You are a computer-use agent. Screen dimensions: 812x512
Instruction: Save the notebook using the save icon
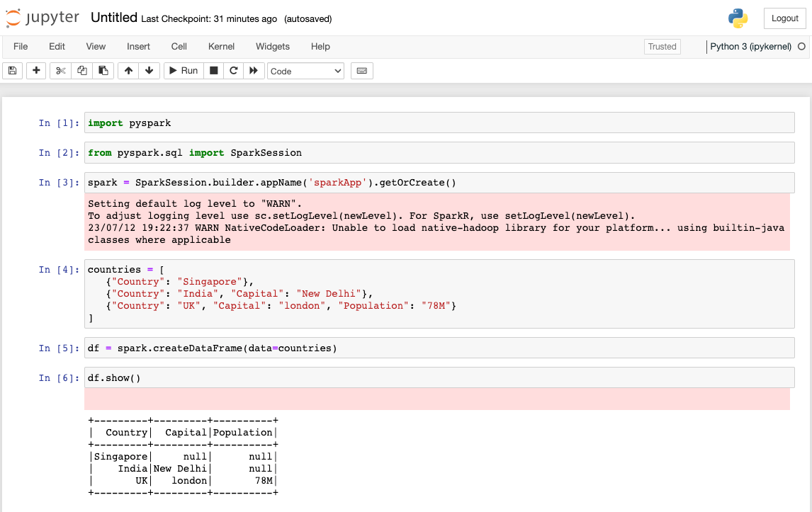12,70
